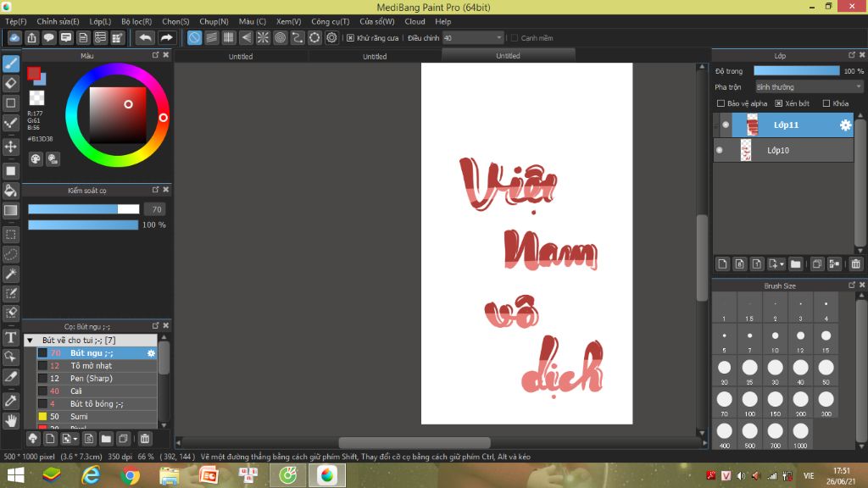Open Google Chrome from the taskbar
Image resolution: width=868 pixels, height=488 pixels.
(x=131, y=475)
